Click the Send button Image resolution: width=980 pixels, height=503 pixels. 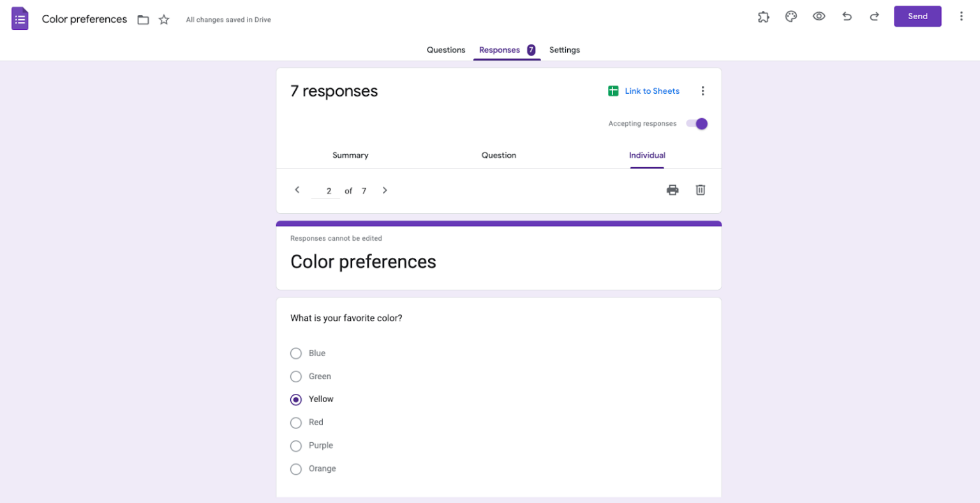[917, 16]
